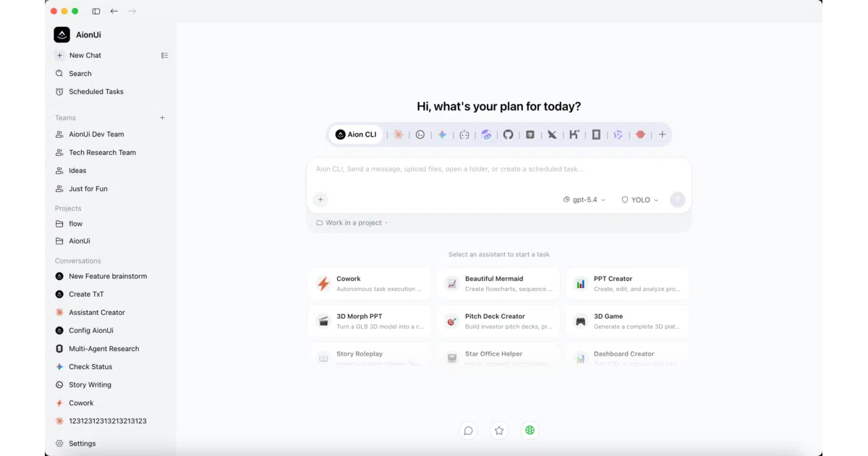Open the globe icon at bottom

click(x=529, y=431)
